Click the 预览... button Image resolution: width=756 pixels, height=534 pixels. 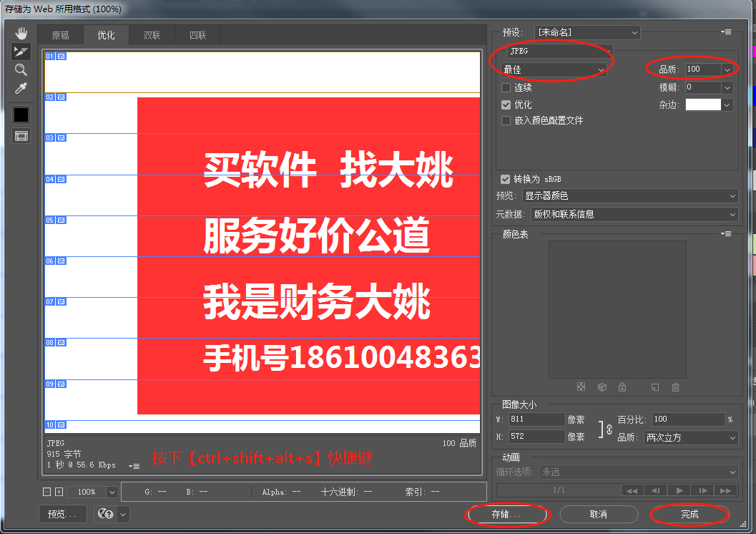pyautogui.click(x=63, y=514)
